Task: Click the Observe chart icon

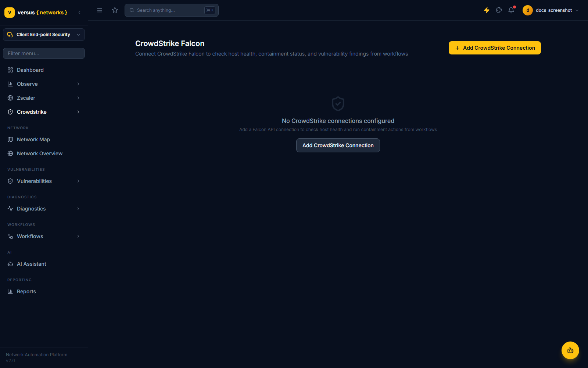Action: pos(10,84)
